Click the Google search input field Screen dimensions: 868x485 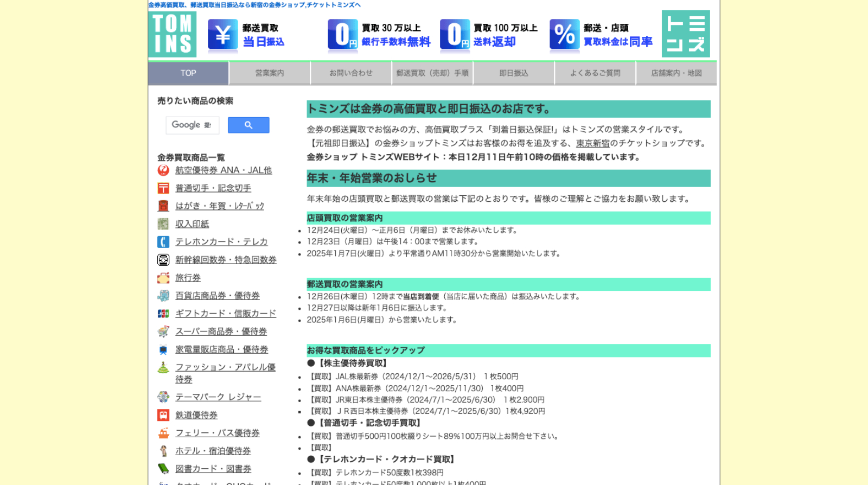point(192,125)
